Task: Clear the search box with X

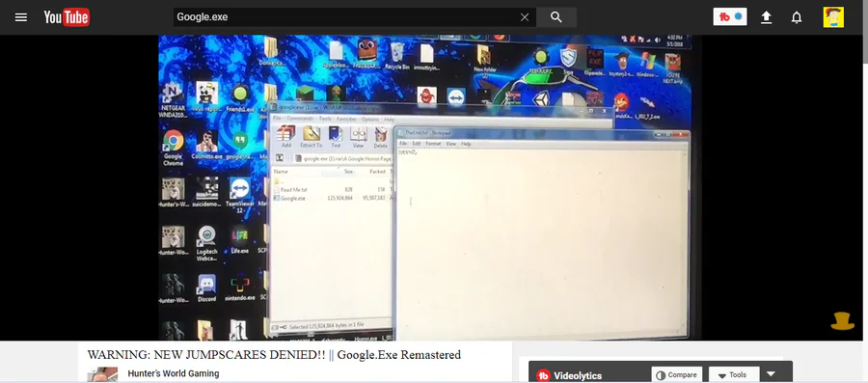Action: (x=525, y=17)
